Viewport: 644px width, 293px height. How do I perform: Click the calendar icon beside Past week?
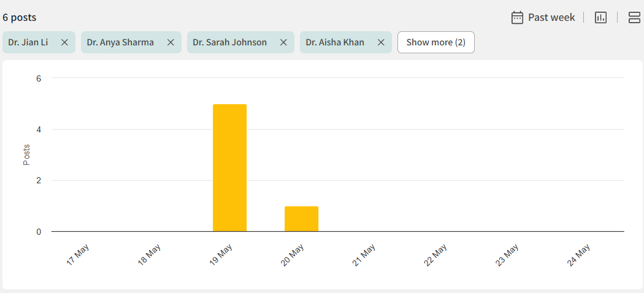pyautogui.click(x=517, y=17)
